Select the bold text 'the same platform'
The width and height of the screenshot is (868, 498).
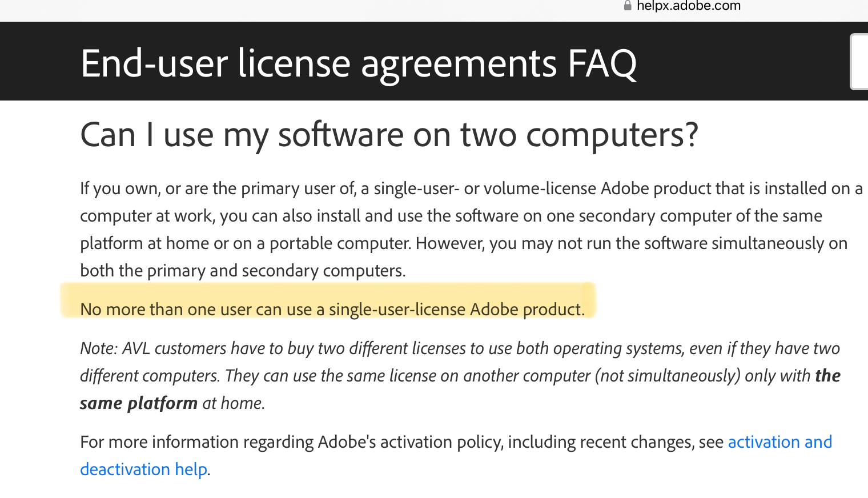click(x=138, y=403)
